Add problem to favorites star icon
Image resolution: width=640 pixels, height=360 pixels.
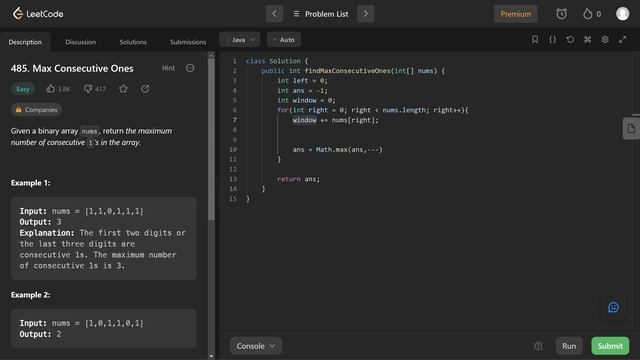pos(123,89)
